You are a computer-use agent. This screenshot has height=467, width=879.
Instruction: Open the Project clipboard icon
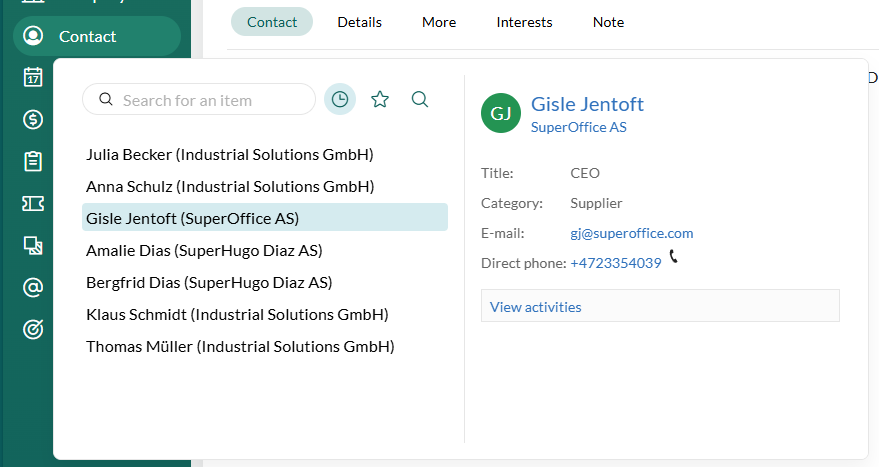pos(33,161)
